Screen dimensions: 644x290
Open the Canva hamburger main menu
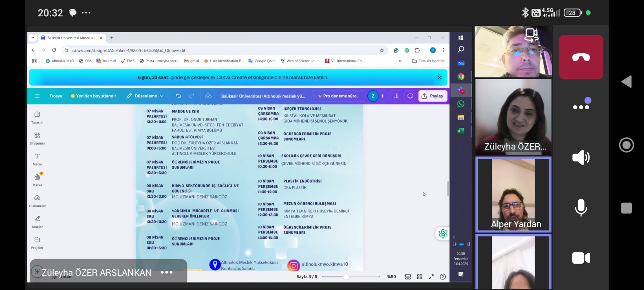click(37, 96)
